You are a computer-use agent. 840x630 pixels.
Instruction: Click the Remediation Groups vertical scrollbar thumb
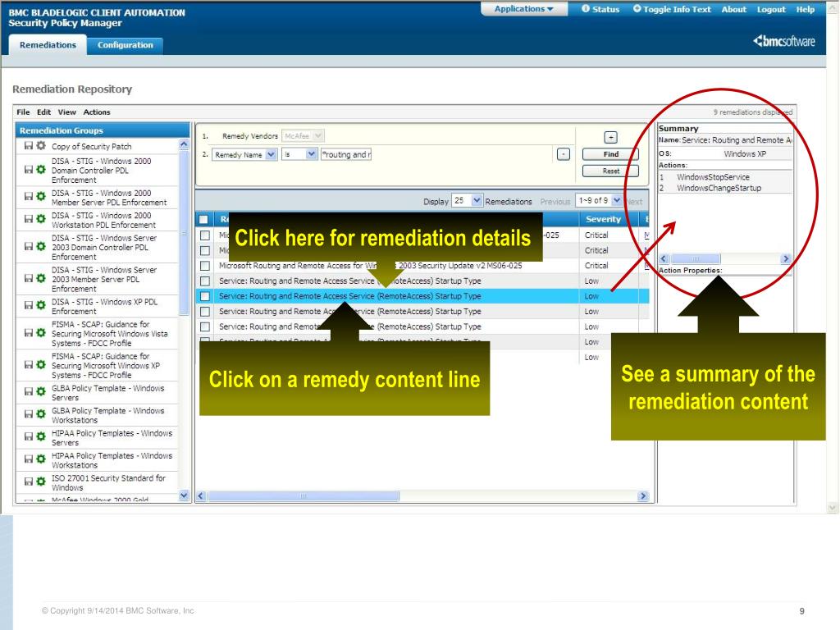coord(184,232)
